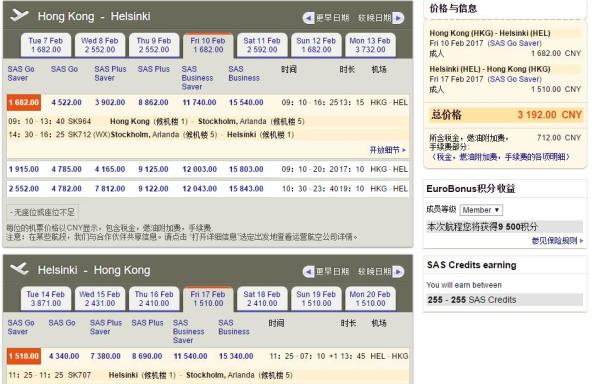Select the Thu 9 Feb outbound date tab
The width and height of the screenshot is (600, 384).
point(154,45)
